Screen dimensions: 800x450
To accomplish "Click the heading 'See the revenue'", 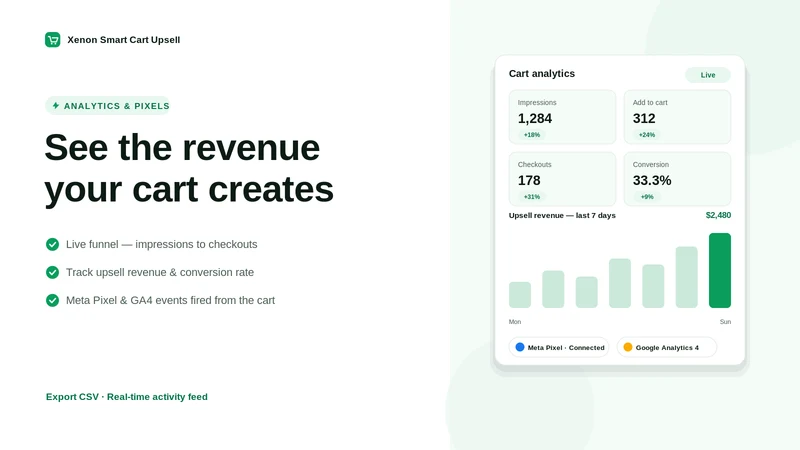I will pyautogui.click(x=182, y=147).
